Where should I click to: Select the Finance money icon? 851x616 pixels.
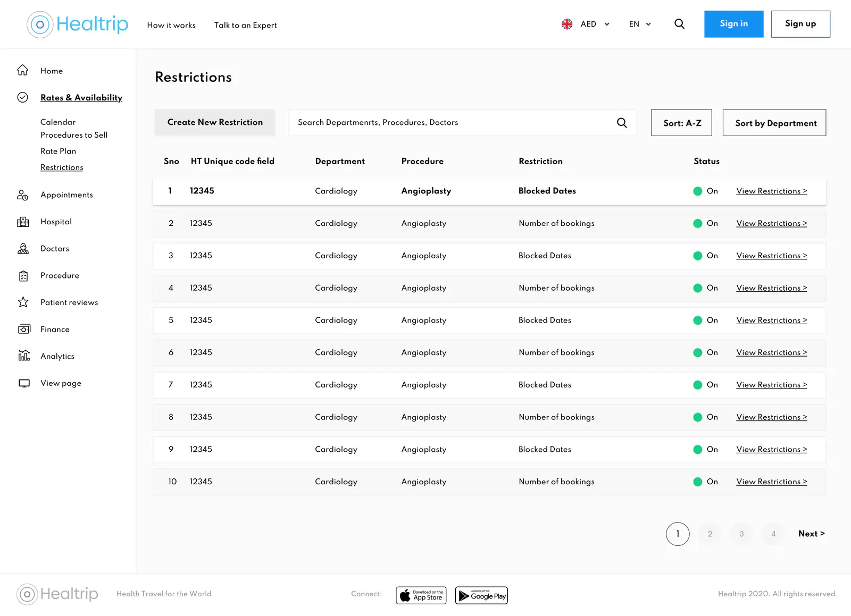[24, 329]
